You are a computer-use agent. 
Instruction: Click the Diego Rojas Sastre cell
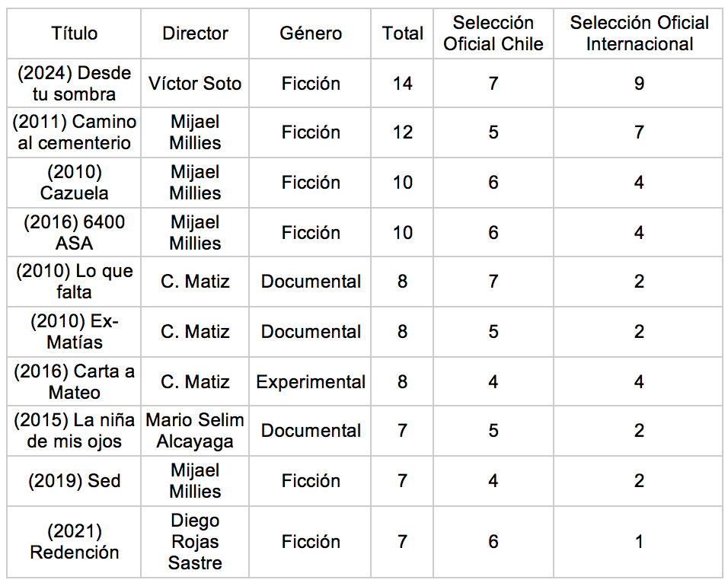[x=195, y=542]
